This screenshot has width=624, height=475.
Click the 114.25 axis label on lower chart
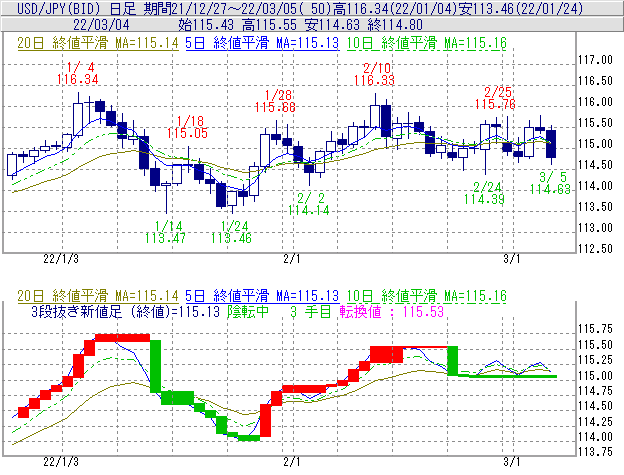coord(595,422)
